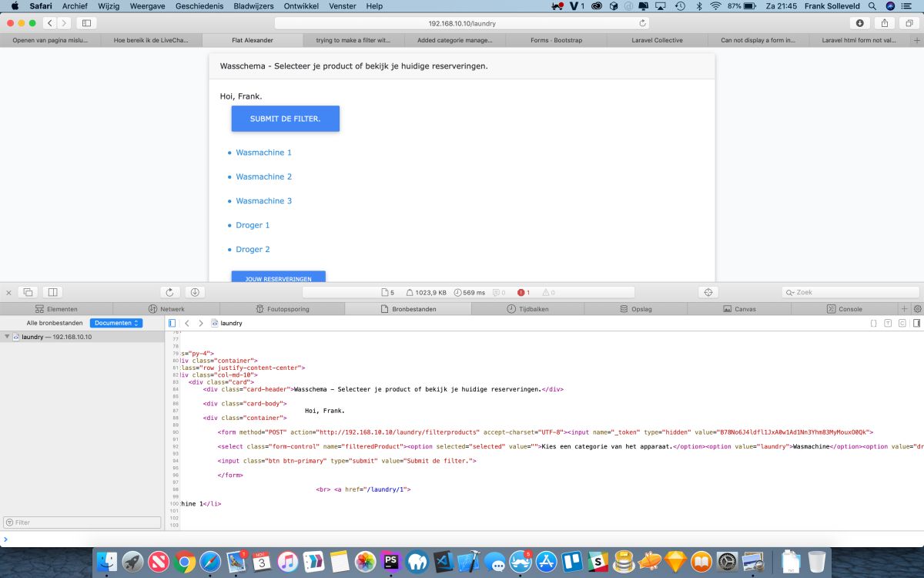924x578 pixels.
Task: Open the Droger 1 link
Action: point(253,225)
